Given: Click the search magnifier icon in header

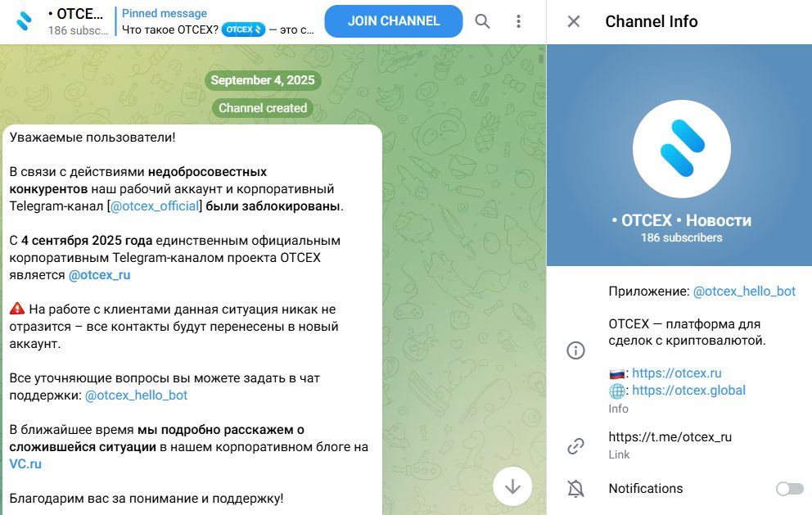Looking at the screenshot, I should click(x=482, y=21).
